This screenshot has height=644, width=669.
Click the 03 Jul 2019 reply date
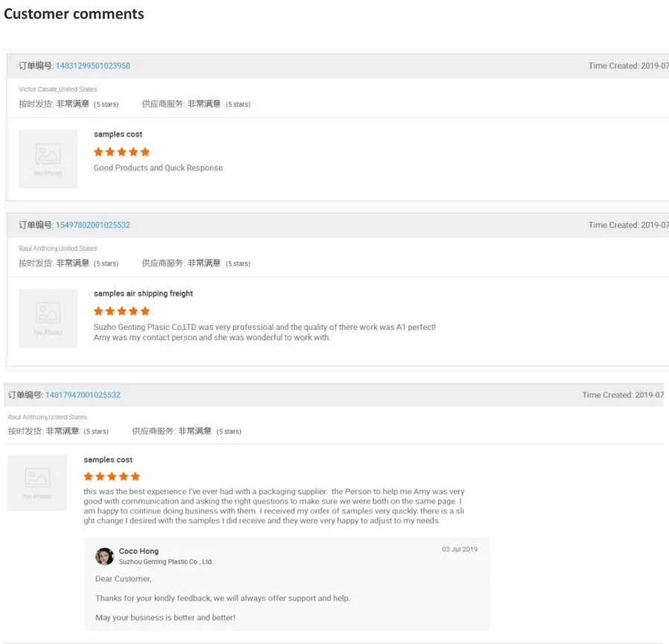[x=459, y=549]
